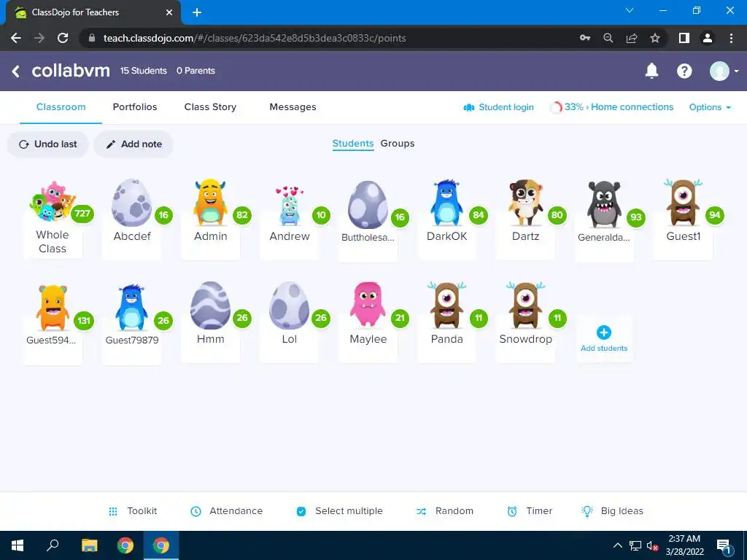Open the user profile avatar dropdown
Image resolution: width=747 pixels, height=560 pixels.
pyautogui.click(x=724, y=71)
